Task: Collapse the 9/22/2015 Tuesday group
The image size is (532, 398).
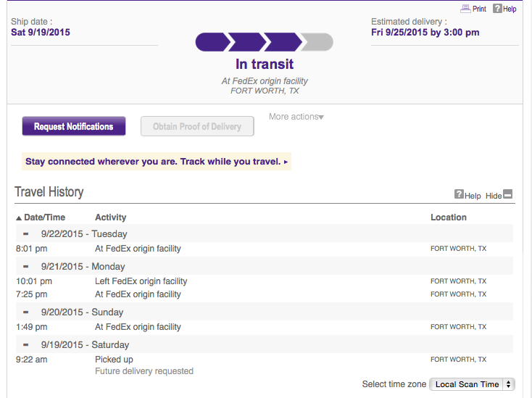Action: click(x=25, y=233)
